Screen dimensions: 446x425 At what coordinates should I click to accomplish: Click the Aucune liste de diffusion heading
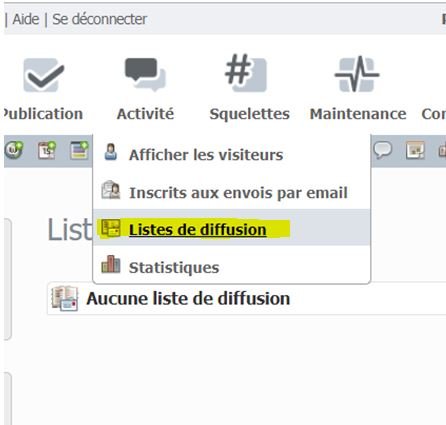(x=188, y=298)
